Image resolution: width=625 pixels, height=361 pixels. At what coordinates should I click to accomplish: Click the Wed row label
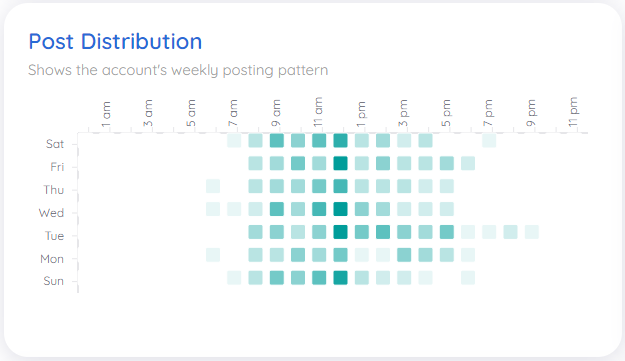pos(51,213)
